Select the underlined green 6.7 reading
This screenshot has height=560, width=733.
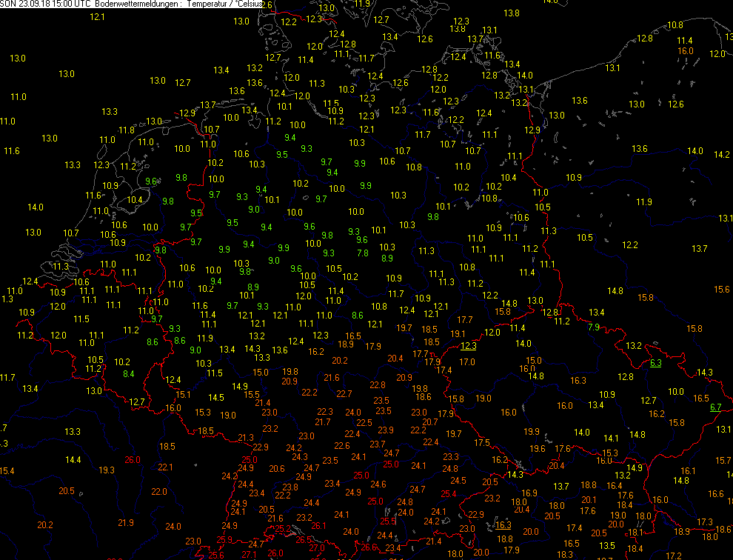(x=715, y=407)
